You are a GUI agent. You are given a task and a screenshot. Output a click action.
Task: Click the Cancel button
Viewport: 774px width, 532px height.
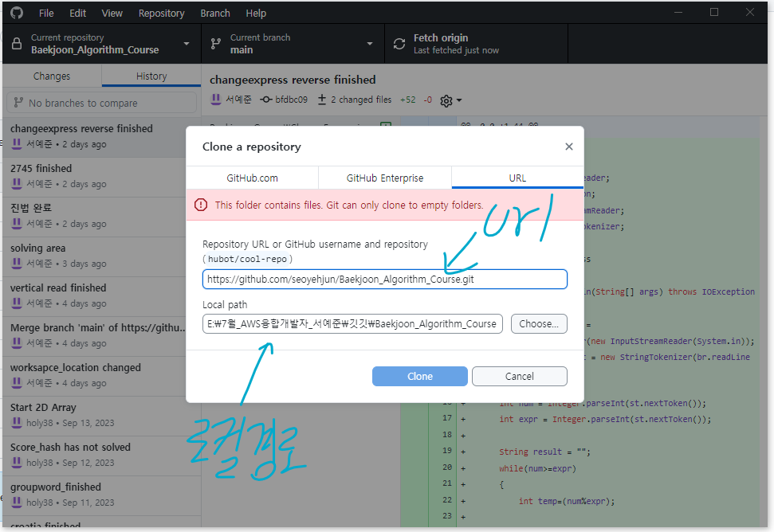click(x=519, y=376)
